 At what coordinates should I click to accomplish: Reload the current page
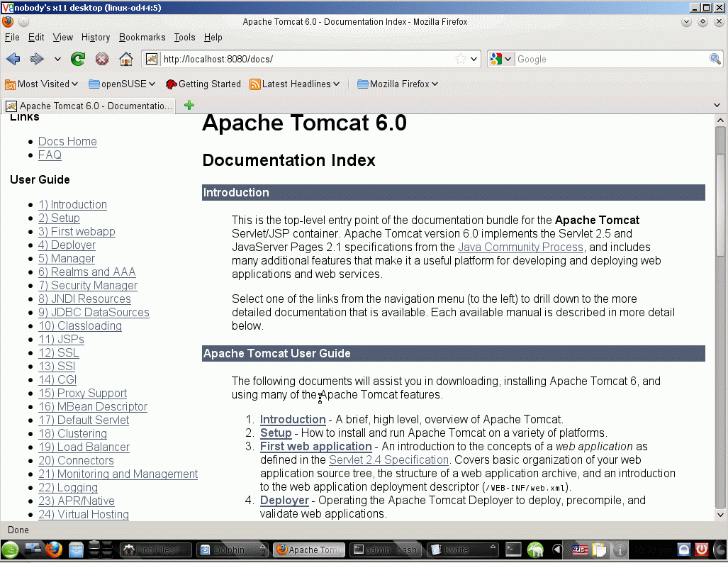click(x=78, y=59)
